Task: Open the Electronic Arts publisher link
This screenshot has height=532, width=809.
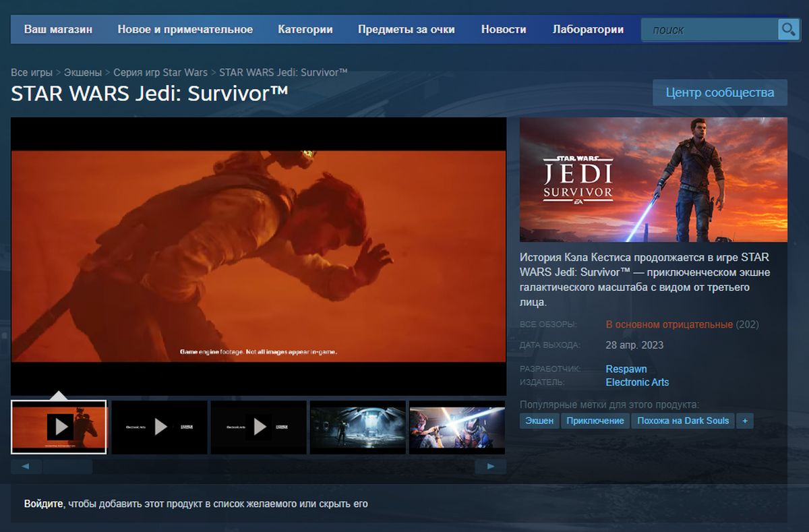Action: [638, 382]
